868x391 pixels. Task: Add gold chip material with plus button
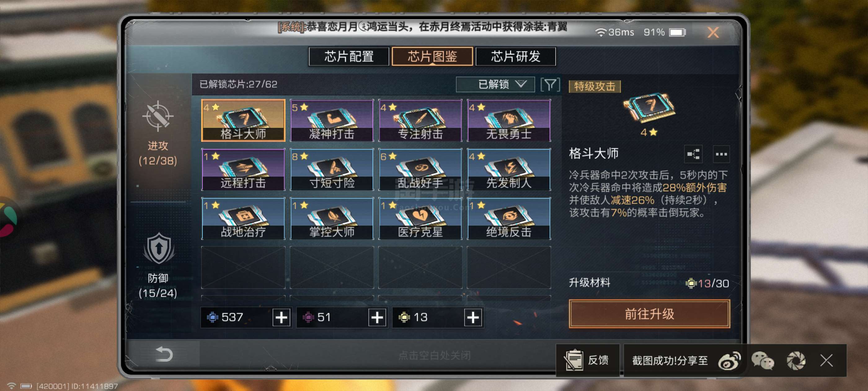pos(472,317)
